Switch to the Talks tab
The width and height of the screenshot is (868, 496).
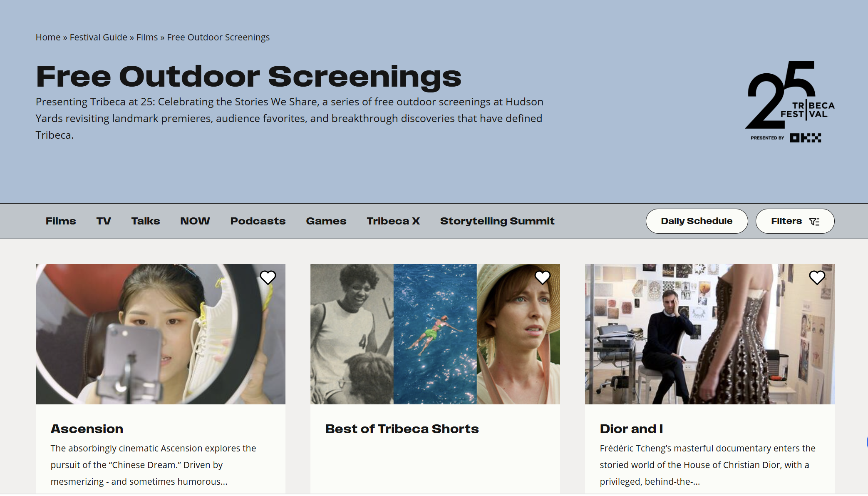(146, 221)
